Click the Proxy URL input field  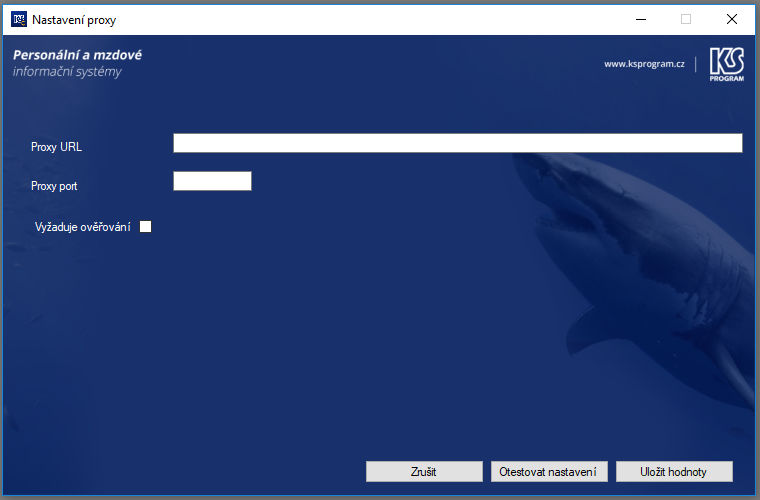click(x=458, y=143)
